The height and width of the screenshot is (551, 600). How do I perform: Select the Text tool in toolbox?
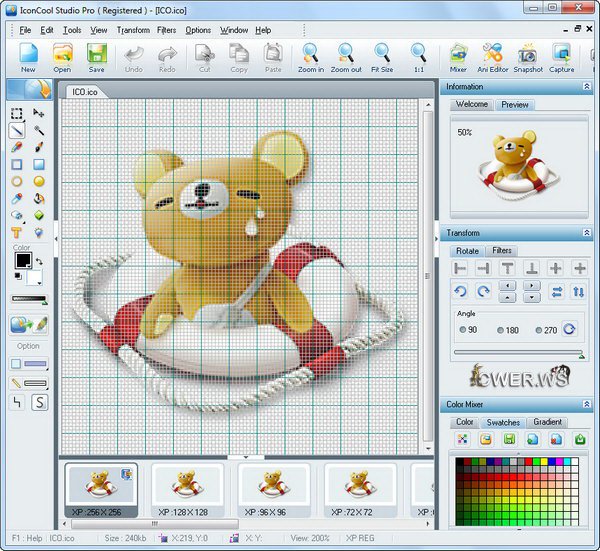coord(17,232)
